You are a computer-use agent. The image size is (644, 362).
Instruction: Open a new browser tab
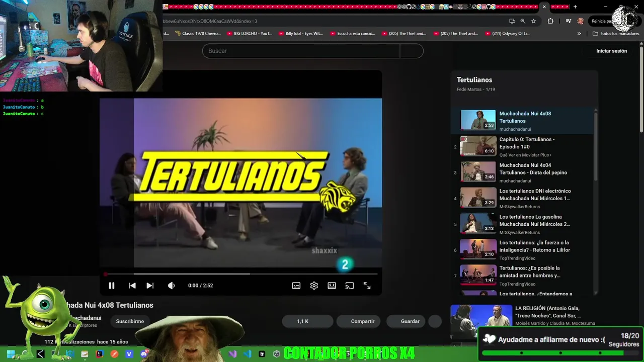[x=575, y=7]
